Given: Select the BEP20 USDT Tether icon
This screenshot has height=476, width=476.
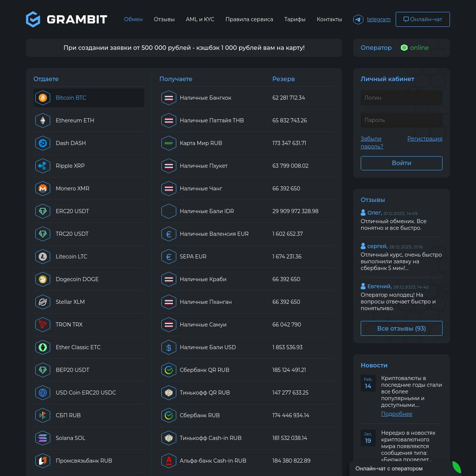Looking at the screenshot, I should pyautogui.click(x=43, y=370).
